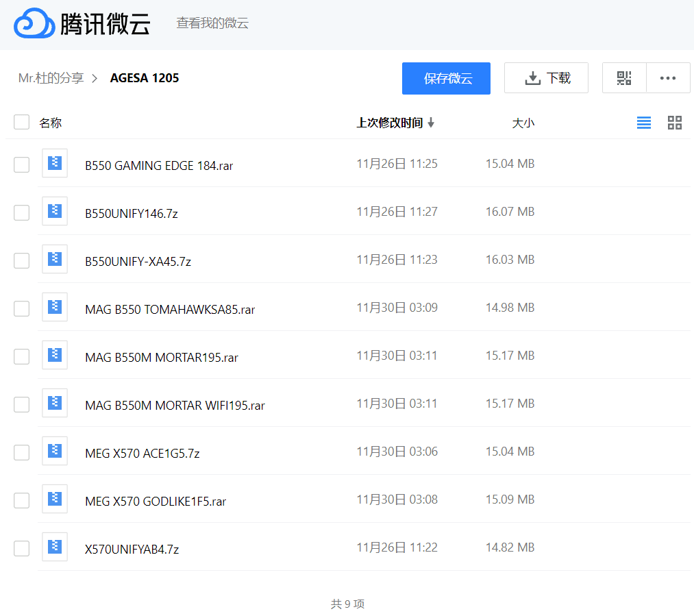Click archive icon of B550UNIFY-XA45.7z

55,259
